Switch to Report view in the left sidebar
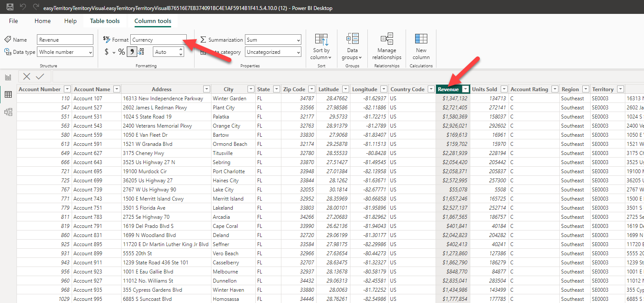Viewport: 644px width, 303px height. (x=8, y=76)
